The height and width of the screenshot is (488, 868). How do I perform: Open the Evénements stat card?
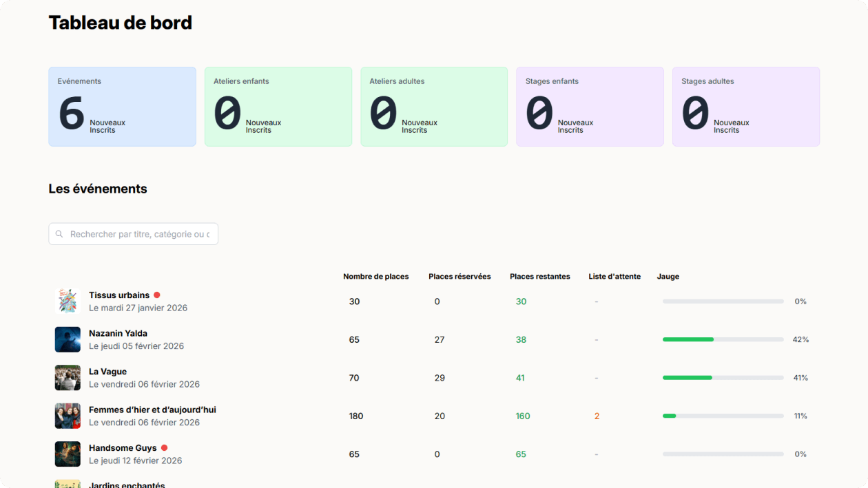tap(122, 107)
